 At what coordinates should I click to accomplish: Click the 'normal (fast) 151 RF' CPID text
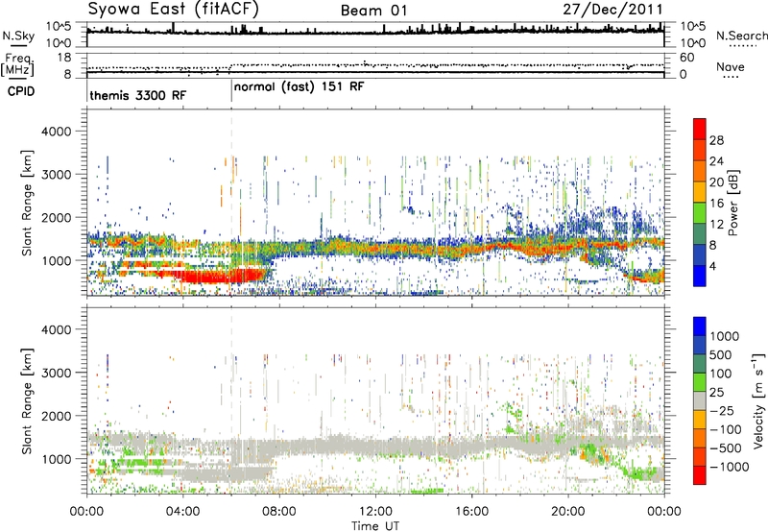(x=299, y=87)
